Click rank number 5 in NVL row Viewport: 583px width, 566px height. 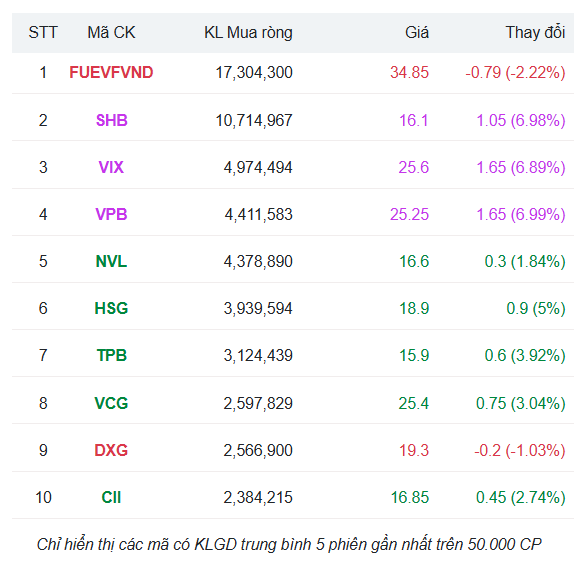tap(43, 261)
